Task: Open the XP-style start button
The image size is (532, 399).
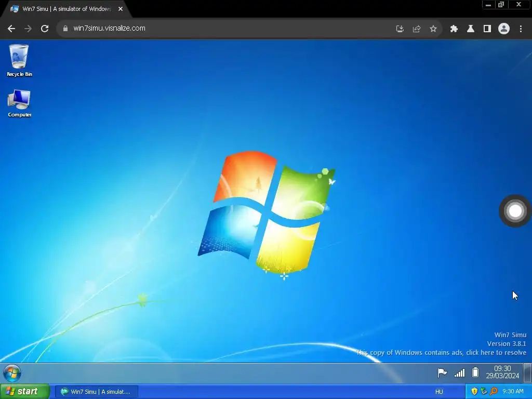Action: [x=25, y=392]
